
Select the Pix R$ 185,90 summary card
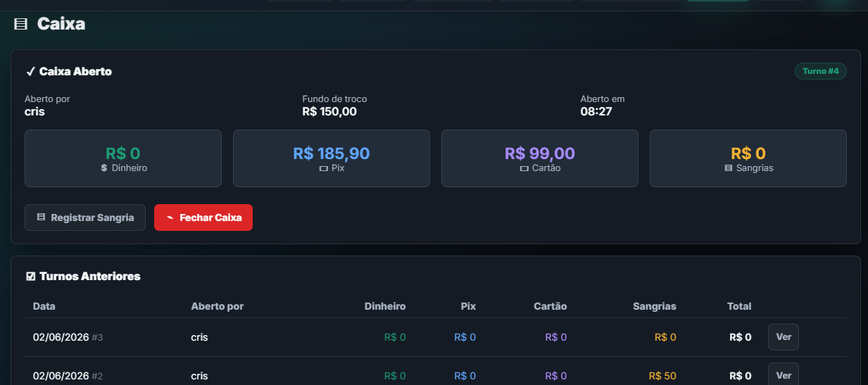click(332, 158)
